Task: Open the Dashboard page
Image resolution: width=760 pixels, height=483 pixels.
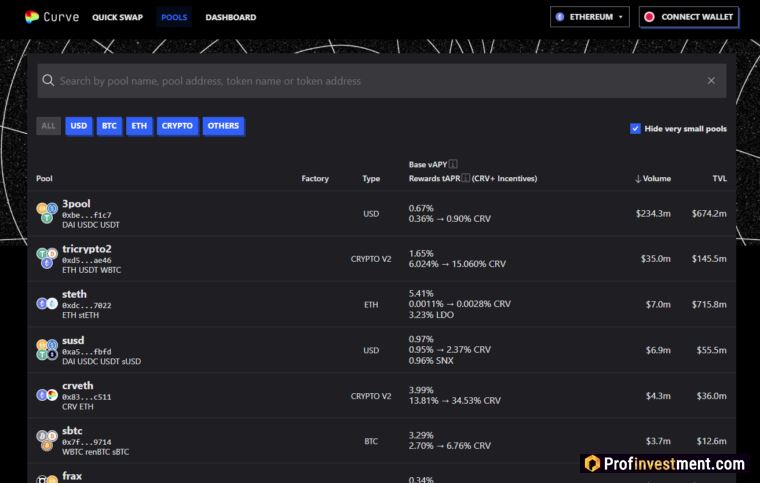Action: [231, 17]
